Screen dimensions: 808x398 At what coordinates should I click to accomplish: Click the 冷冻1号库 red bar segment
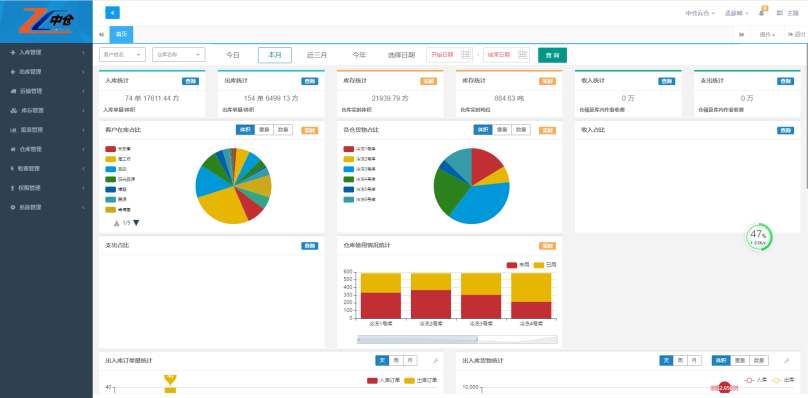tap(381, 305)
